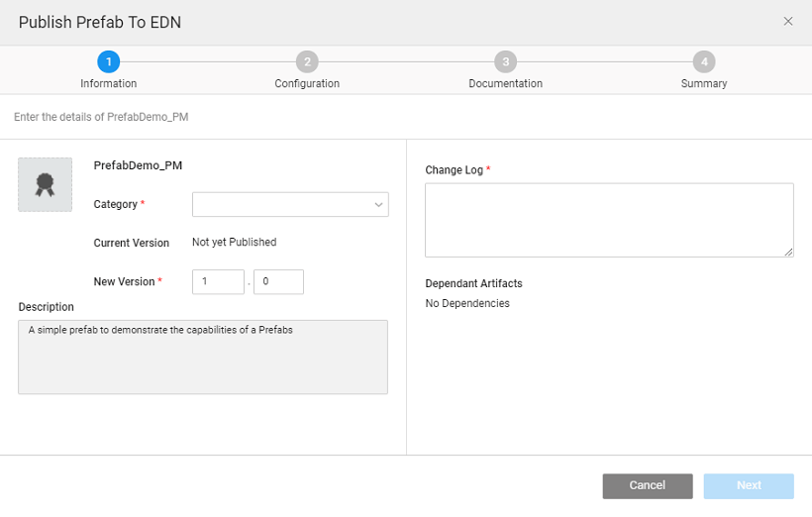Viewport: 812px width, 517px height.
Task: Switch to the Documentation step label
Action: (x=505, y=84)
